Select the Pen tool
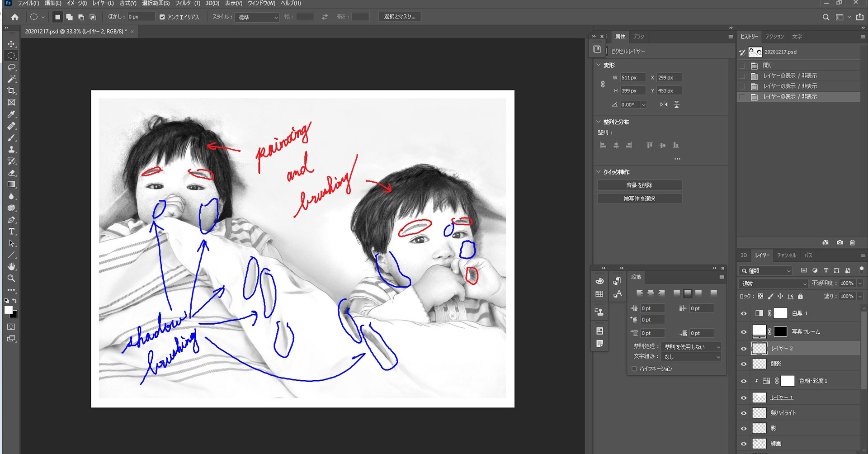 pos(11,220)
